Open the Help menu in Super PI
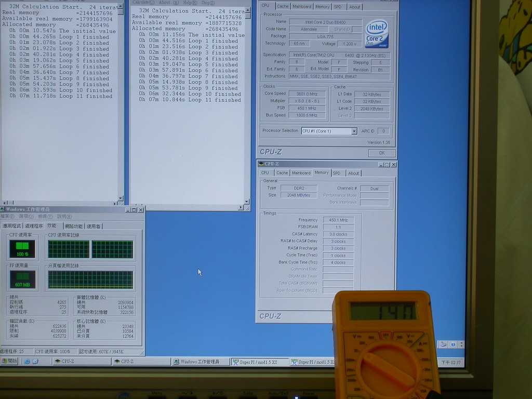Screen dimensions: 532x399 190,3
